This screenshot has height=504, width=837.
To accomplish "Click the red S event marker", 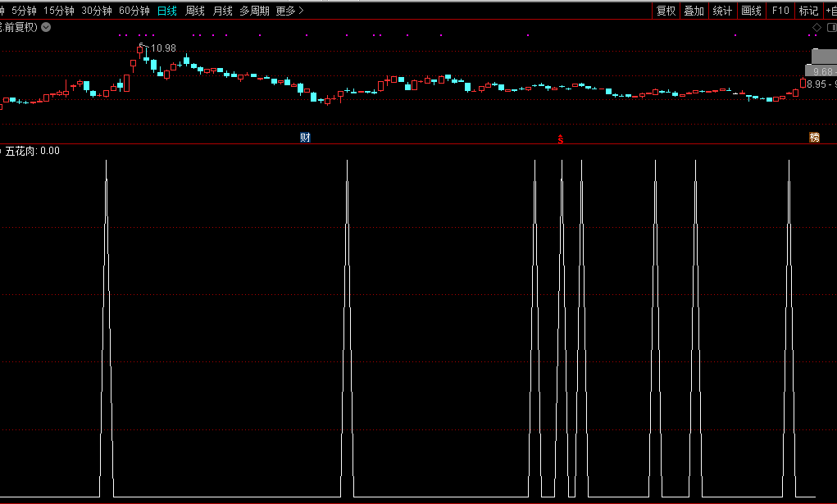I will (x=561, y=138).
